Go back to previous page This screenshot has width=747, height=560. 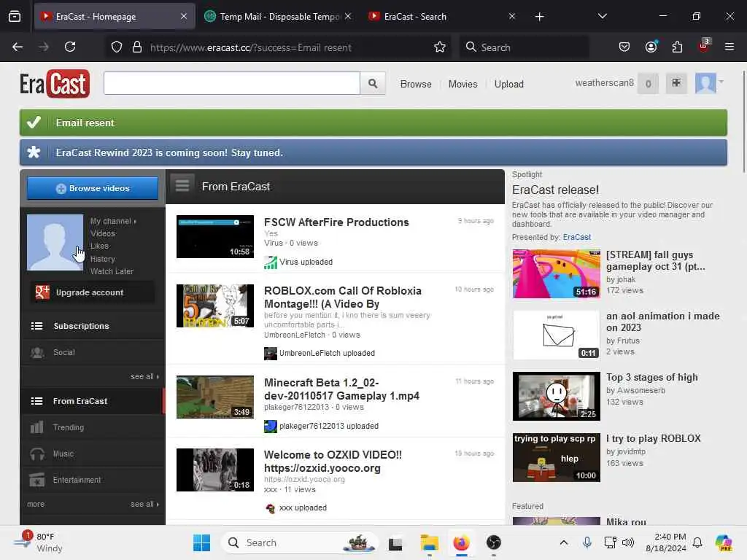[18, 47]
